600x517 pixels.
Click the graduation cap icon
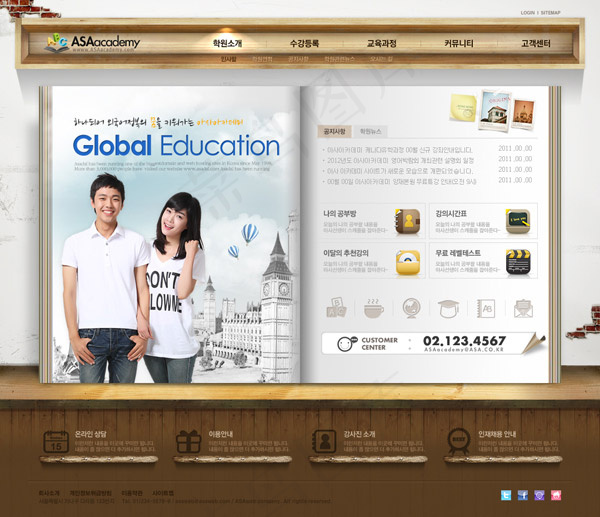click(448, 308)
